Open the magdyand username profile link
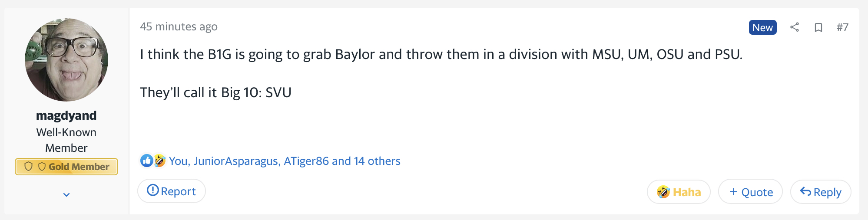Image resolution: width=868 pixels, height=220 pixels. point(66,116)
